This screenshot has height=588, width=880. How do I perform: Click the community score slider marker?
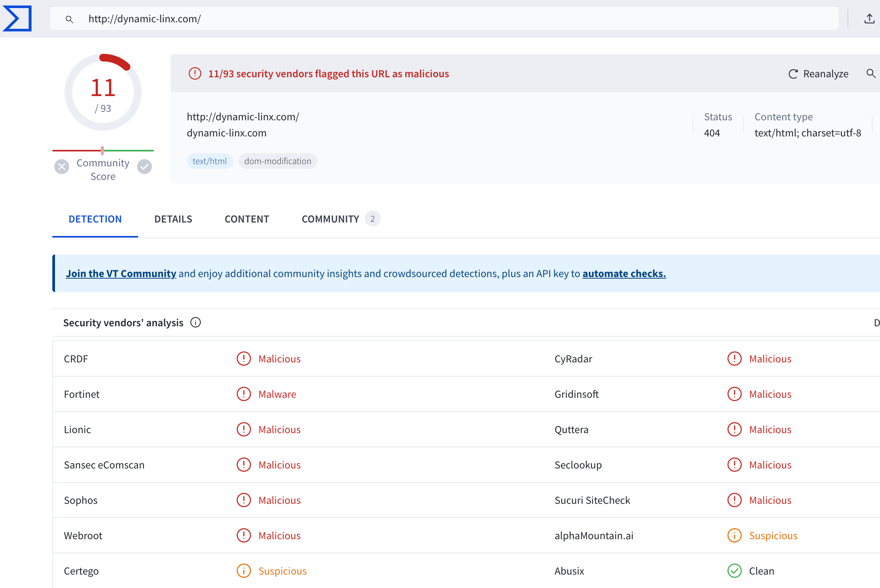tap(102, 150)
